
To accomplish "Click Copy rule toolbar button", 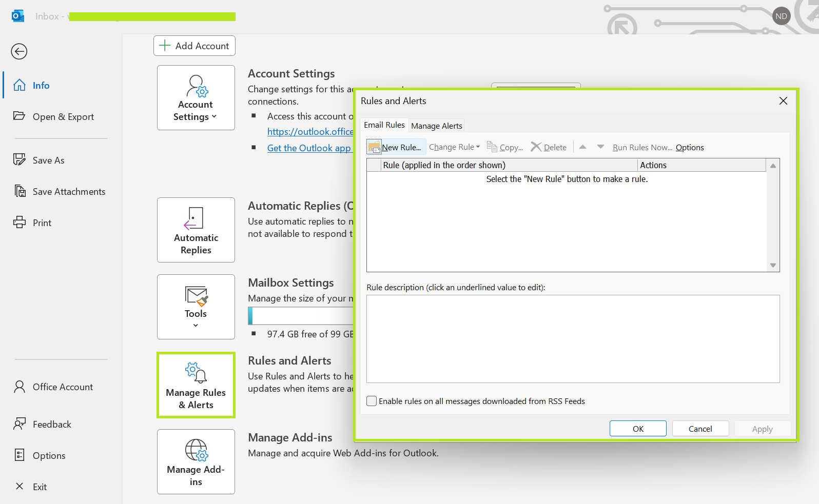I will point(505,147).
